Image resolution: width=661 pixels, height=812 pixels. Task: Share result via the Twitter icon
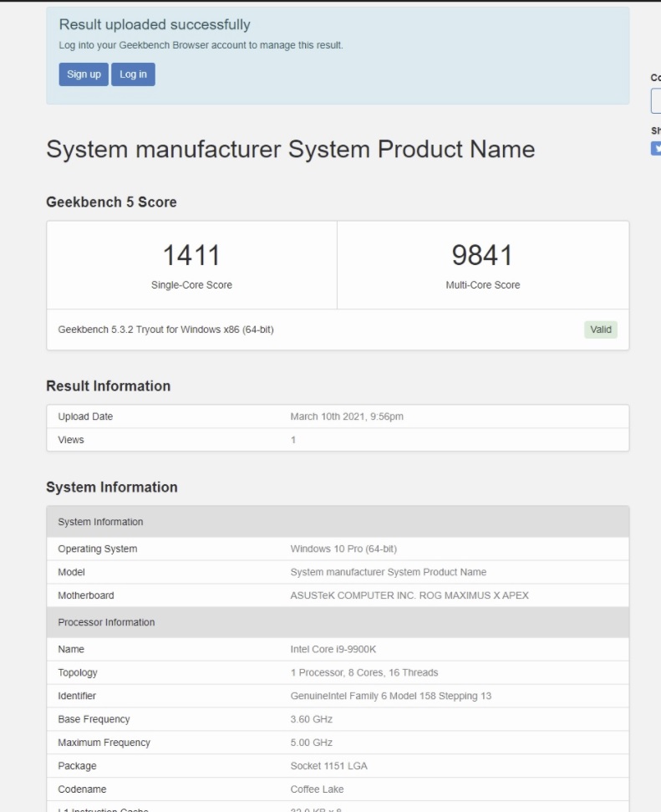coord(656,148)
